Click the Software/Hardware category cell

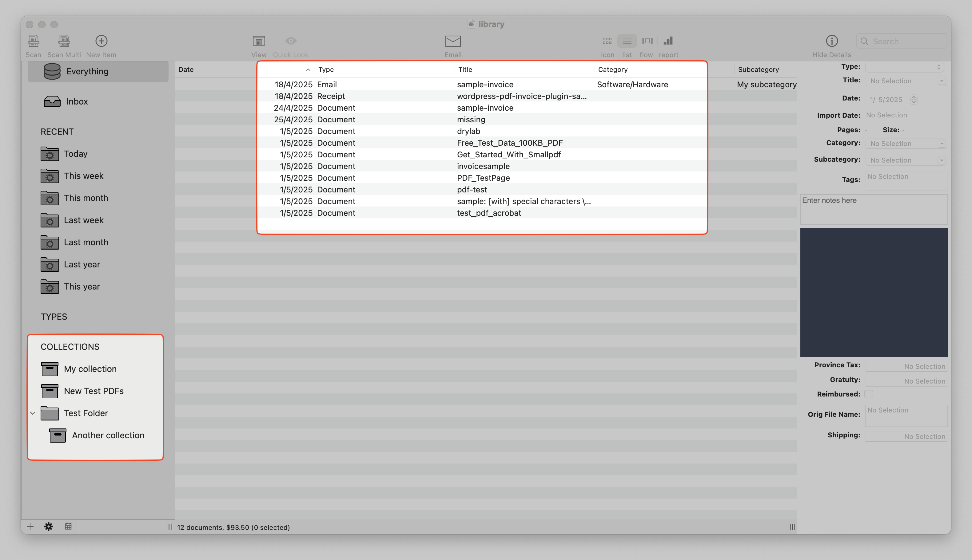(632, 84)
